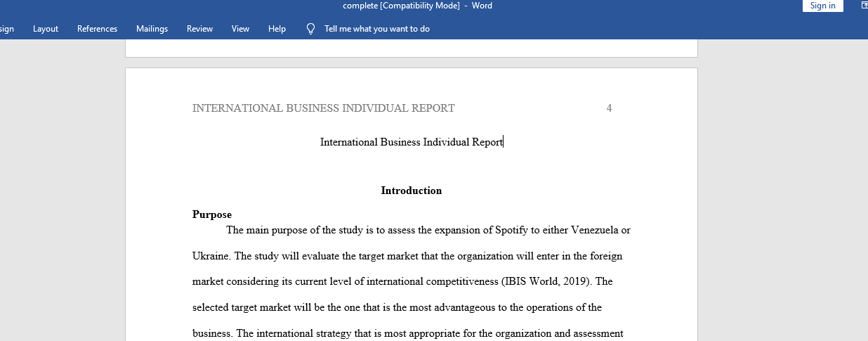Click the running header INTERNATIONAL BUSINESS INDIVIDUAL REPORT
The height and width of the screenshot is (341, 868).
pos(324,108)
